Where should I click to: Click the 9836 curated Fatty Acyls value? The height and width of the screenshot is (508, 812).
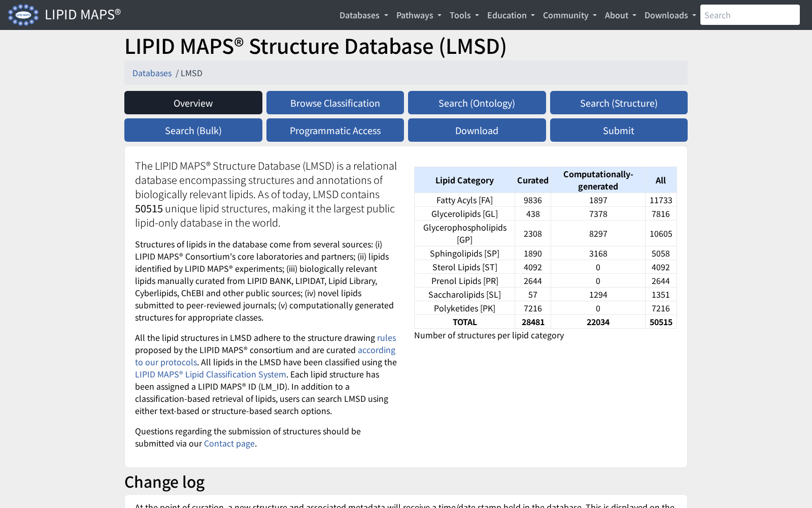pyautogui.click(x=533, y=200)
